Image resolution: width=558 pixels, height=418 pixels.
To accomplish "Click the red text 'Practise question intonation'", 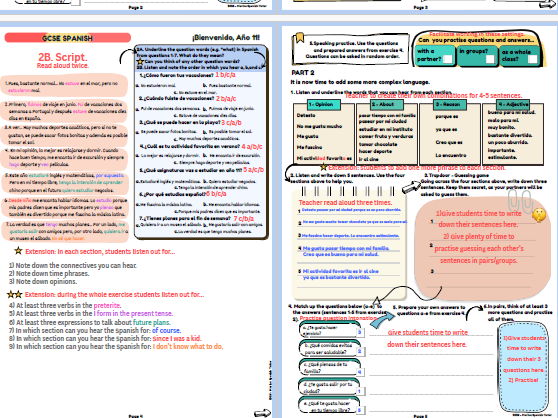I will [338, 318].
